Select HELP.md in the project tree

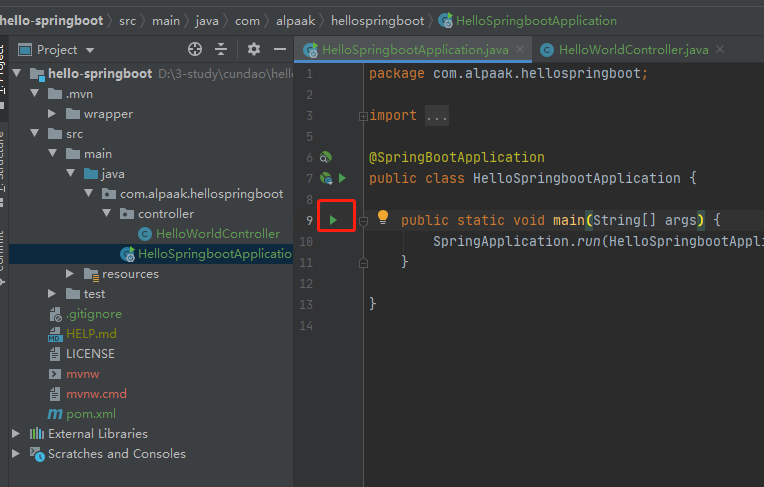[92, 334]
